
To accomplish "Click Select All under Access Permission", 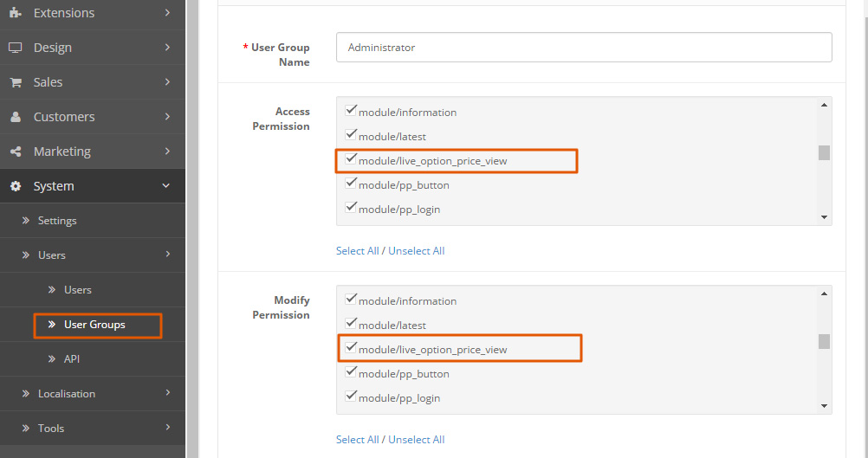I will [x=357, y=251].
